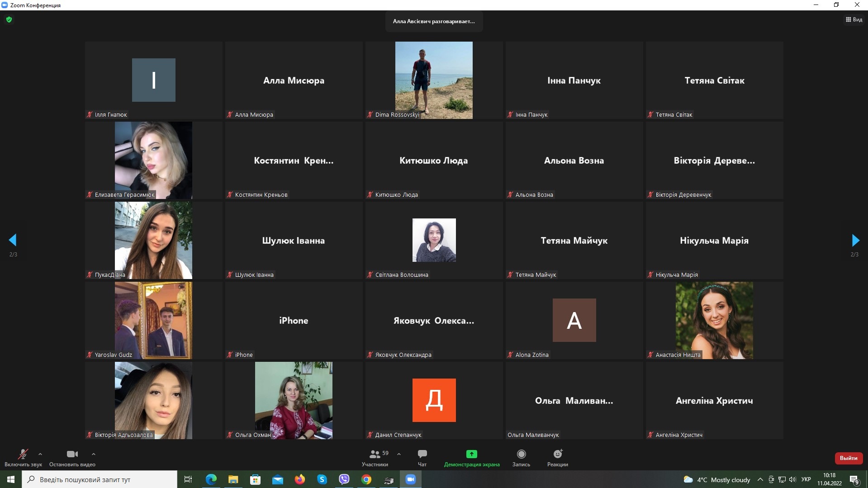Go to previous page of participants
The image size is (868, 488).
pos(13,240)
